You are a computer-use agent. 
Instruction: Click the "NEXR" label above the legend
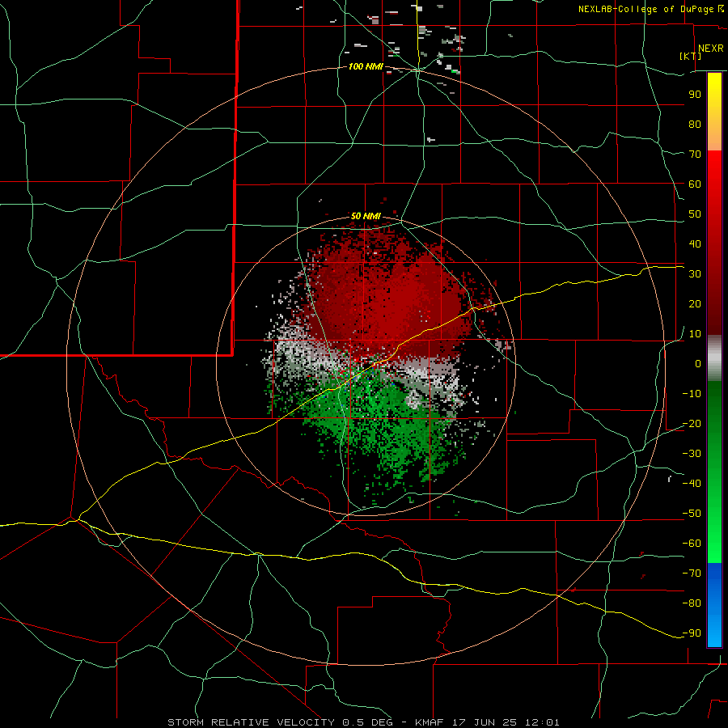[x=710, y=49]
